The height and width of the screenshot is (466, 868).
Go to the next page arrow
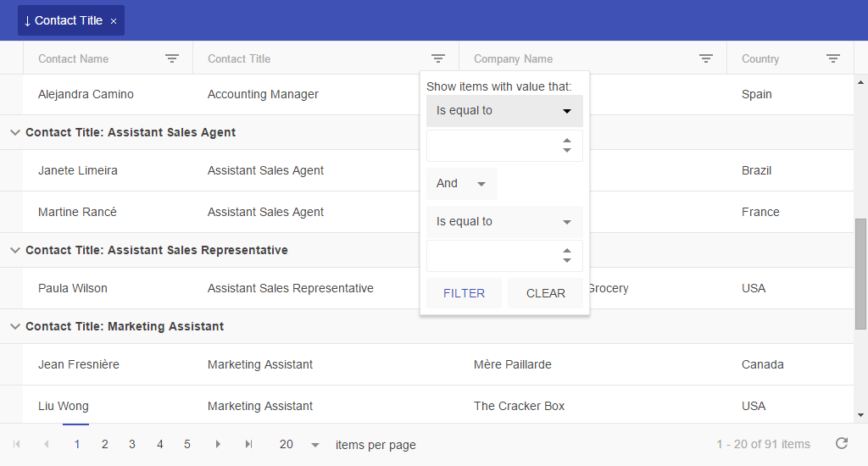(218, 444)
